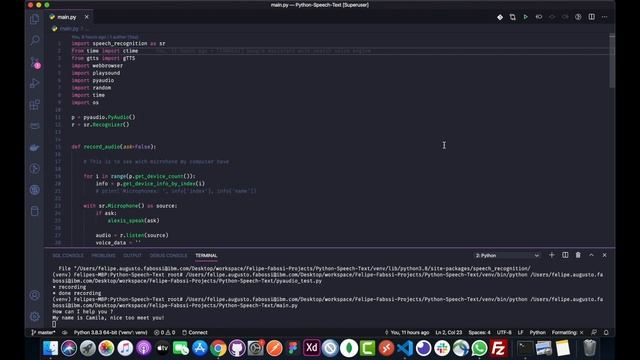Screen dimensions: 640x360
Task: Open Run and Debug view
Action: (x=35, y=83)
